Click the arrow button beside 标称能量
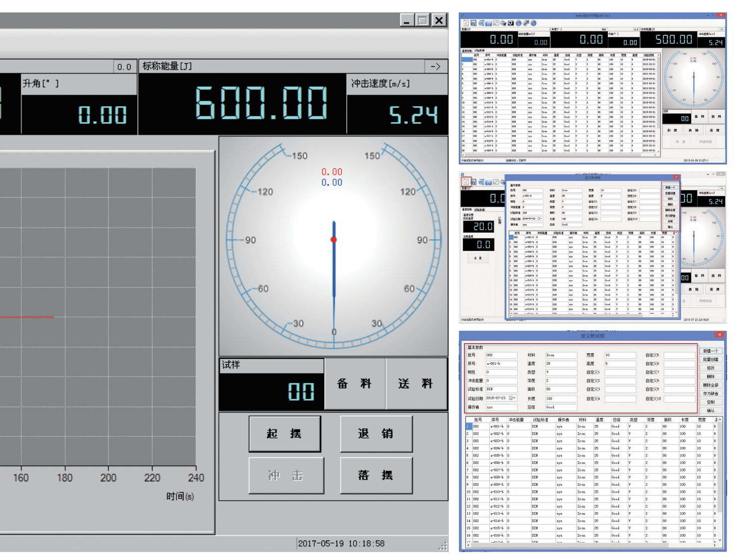Screen dimensions: 735x560 point(436,66)
